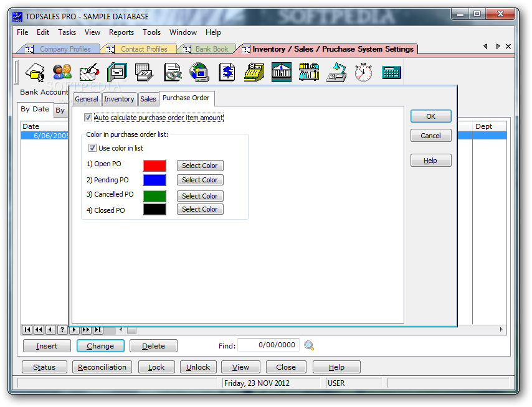532x407 pixels.
Task: Click the pen-on-paper toolbar icon
Action: point(89,72)
